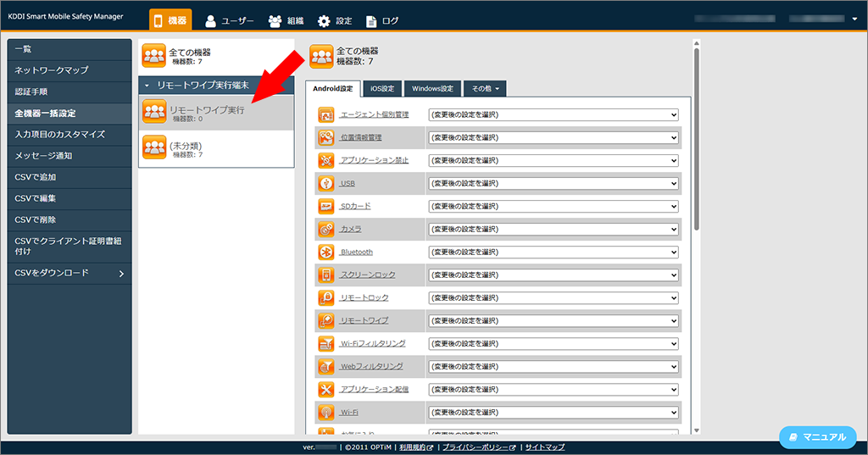Open the 設定 section in top navigation
The height and width of the screenshot is (455, 868).
(x=335, y=21)
